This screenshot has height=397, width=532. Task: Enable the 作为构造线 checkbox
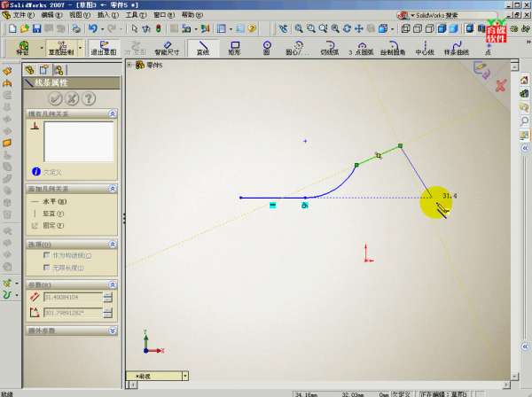[x=46, y=255]
